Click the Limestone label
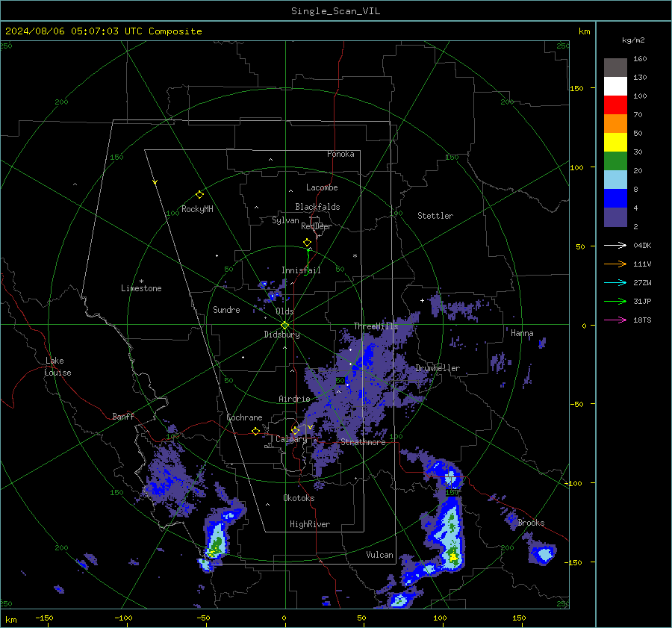Screen dimensions: 672x628 tap(141, 288)
